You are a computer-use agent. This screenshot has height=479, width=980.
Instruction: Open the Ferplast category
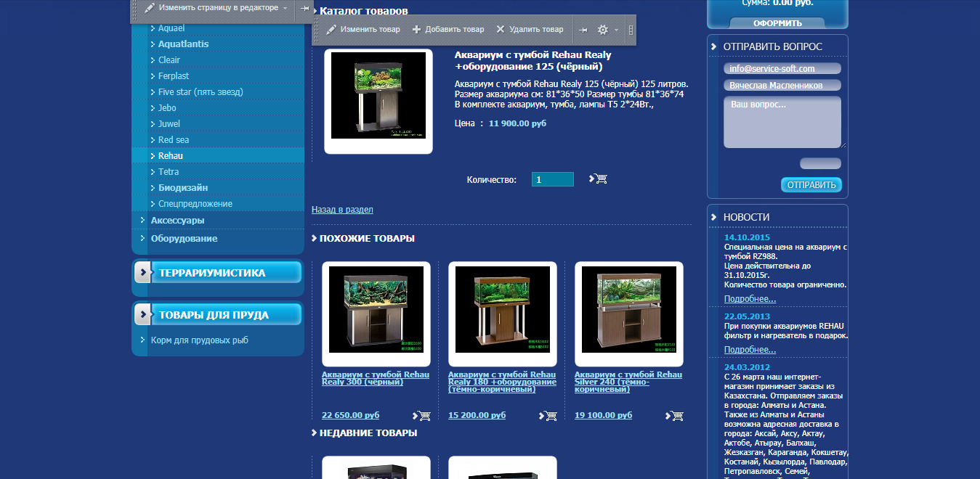tap(174, 76)
